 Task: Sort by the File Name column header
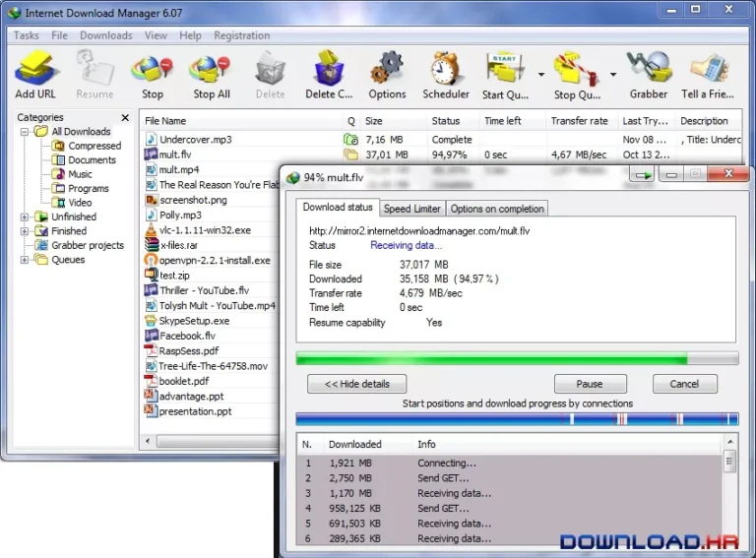coord(241,121)
